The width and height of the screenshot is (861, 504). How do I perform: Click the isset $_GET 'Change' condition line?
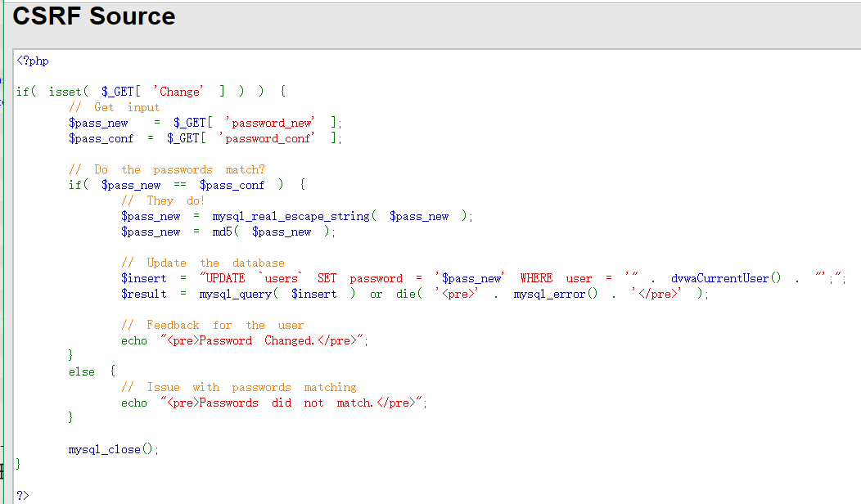151,91
